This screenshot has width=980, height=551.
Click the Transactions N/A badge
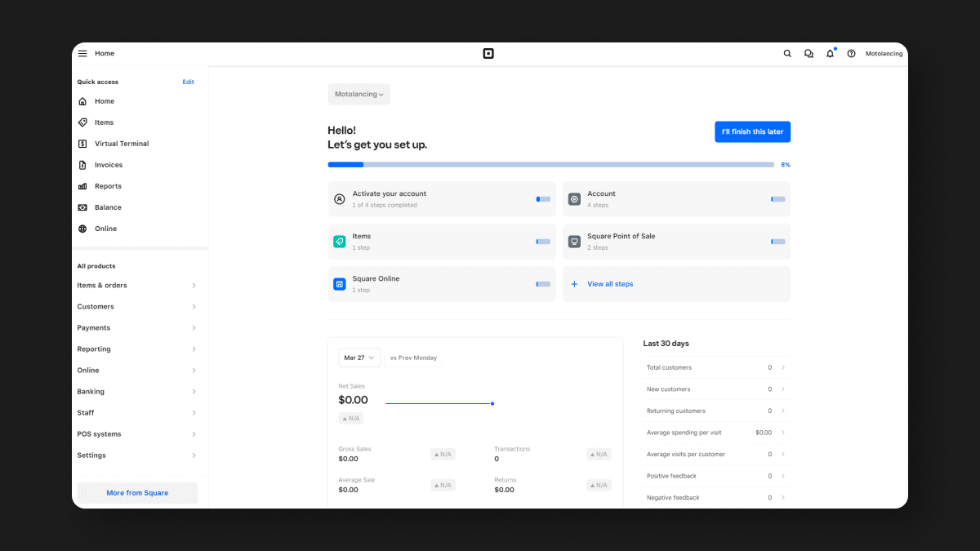(599, 454)
